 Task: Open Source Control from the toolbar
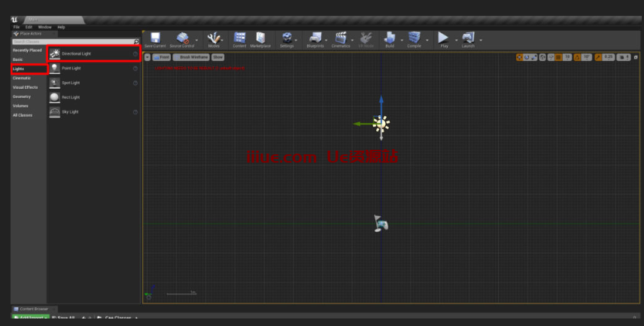[x=182, y=38]
